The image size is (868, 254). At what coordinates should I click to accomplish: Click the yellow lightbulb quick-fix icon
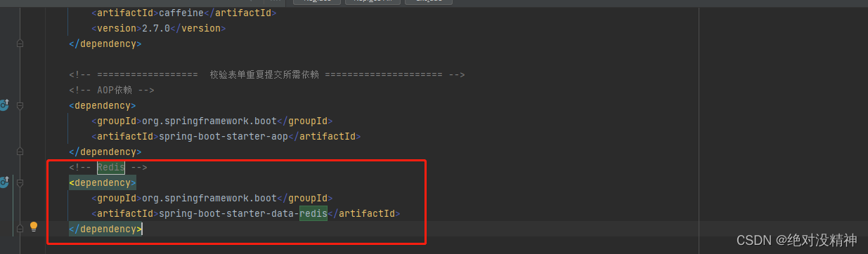click(33, 227)
